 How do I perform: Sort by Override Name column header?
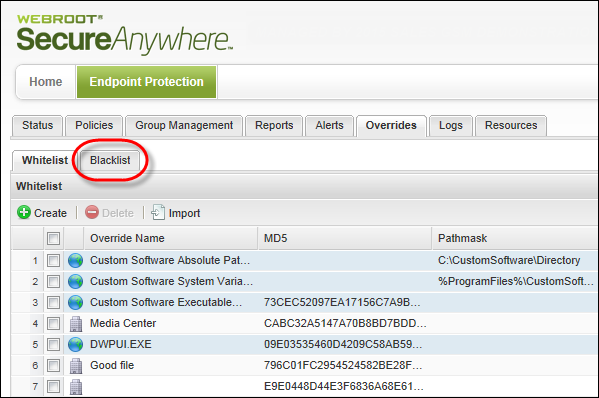[170, 238]
